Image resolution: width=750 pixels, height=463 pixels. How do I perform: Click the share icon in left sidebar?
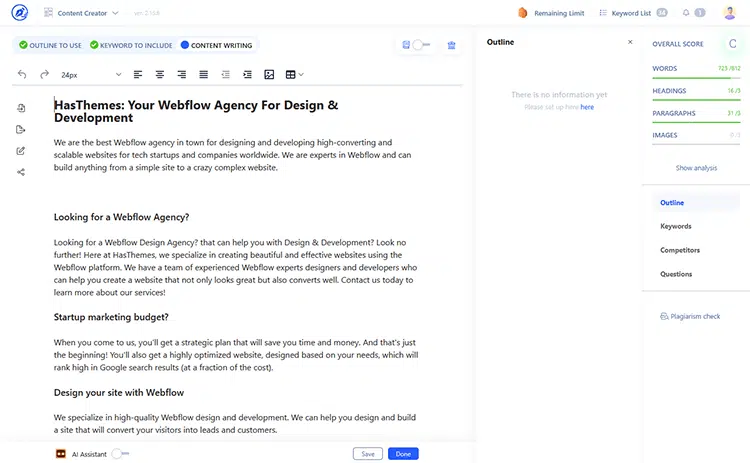coord(21,172)
